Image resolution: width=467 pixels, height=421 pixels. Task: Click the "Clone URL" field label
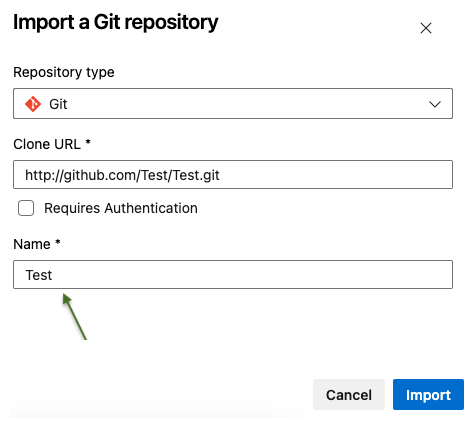[x=47, y=144]
